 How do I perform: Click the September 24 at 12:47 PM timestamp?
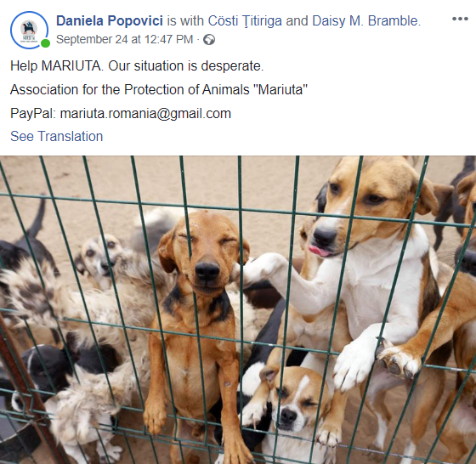(x=124, y=39)
